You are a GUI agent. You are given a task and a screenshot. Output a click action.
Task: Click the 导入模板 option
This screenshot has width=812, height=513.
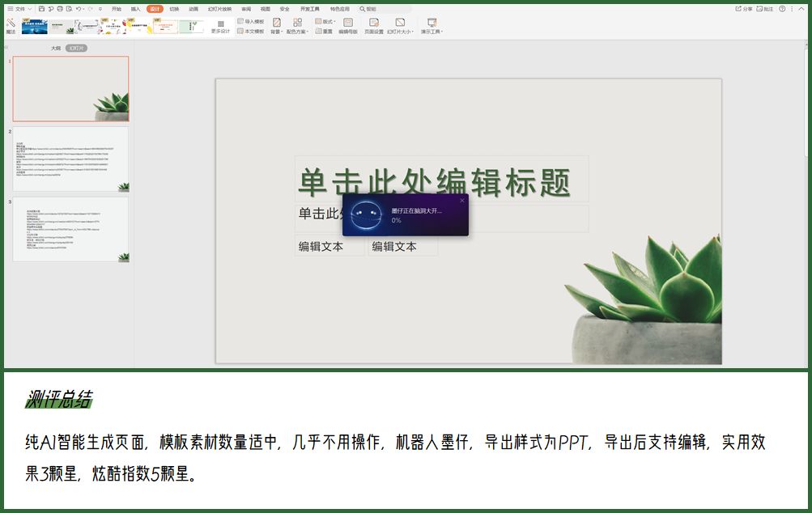250,21
